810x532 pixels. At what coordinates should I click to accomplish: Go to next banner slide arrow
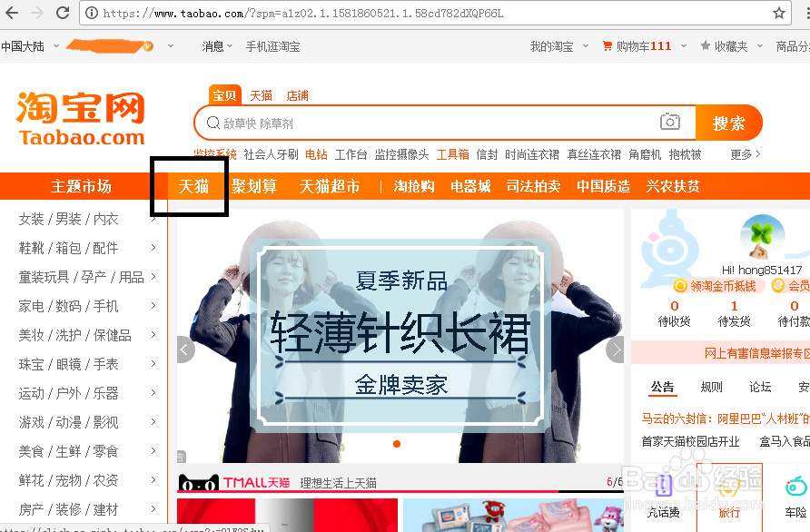(x=616, y=350)
